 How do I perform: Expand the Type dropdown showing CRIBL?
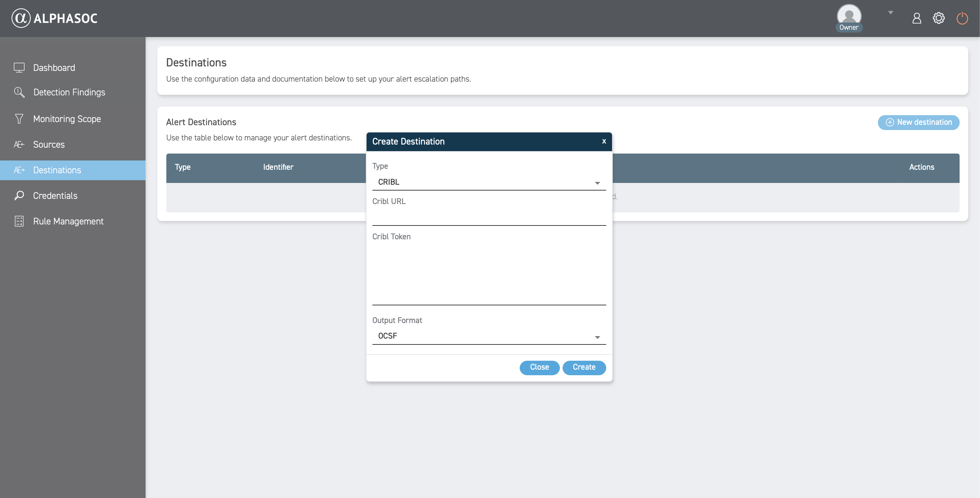(x=489, y=182)
